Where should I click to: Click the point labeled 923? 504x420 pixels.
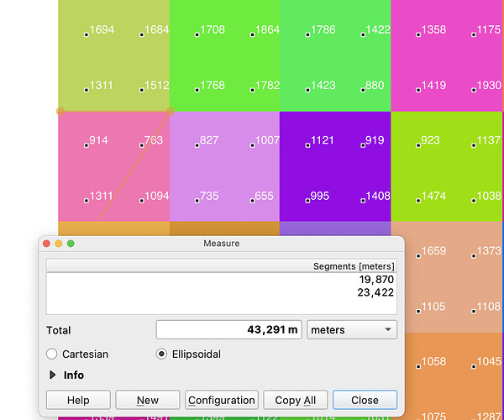(418, 145)
